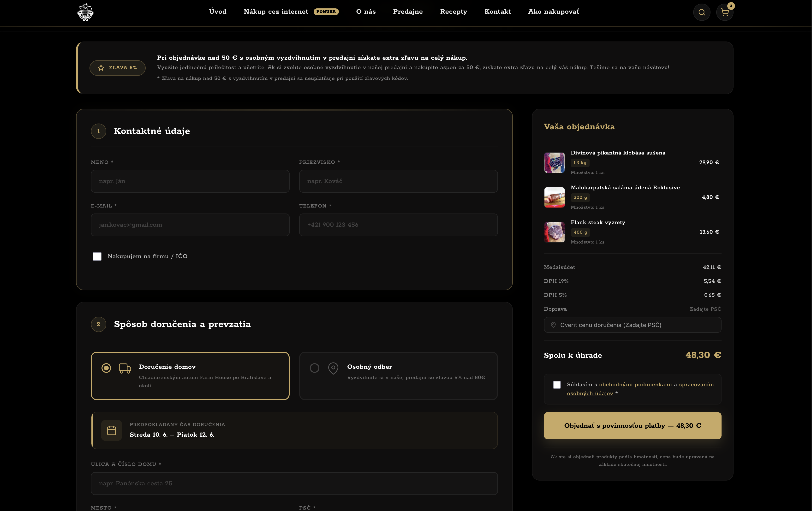Click the delivery truck icon

pyautogui.click(x=125, y=368)
